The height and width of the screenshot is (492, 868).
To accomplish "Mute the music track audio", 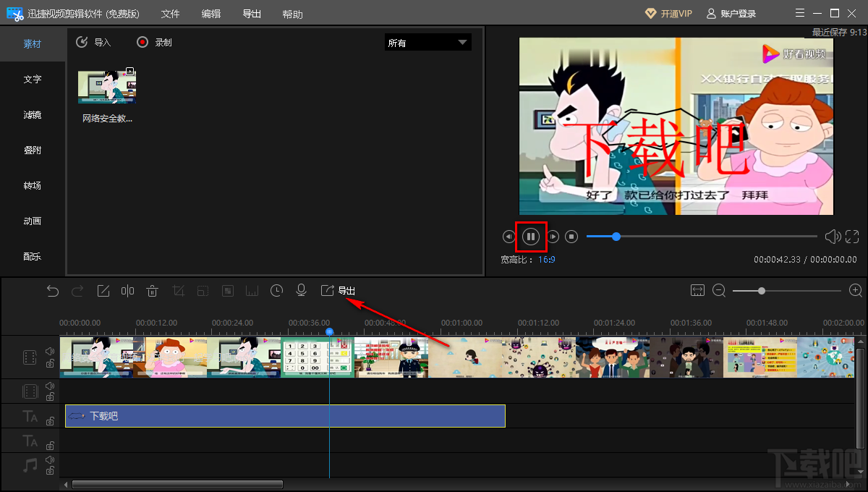I will click(x=50, y=459).
